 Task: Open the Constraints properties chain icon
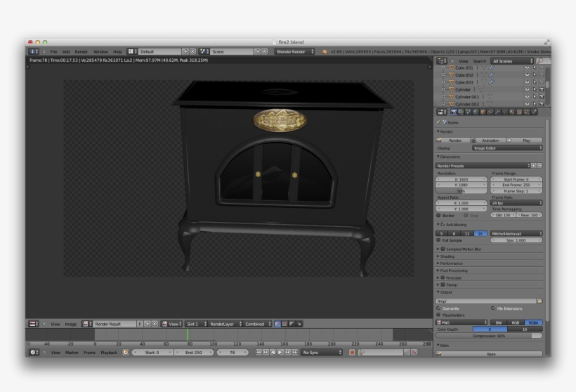[490, 112]
